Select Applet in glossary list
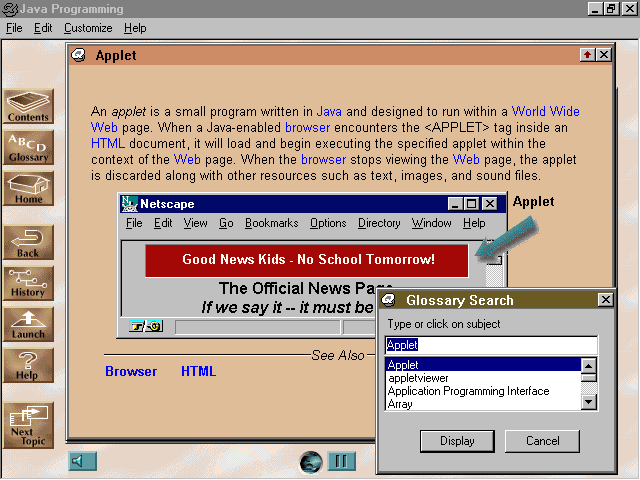This screenshot has height=480, width=640. click(x=483, y=364)
